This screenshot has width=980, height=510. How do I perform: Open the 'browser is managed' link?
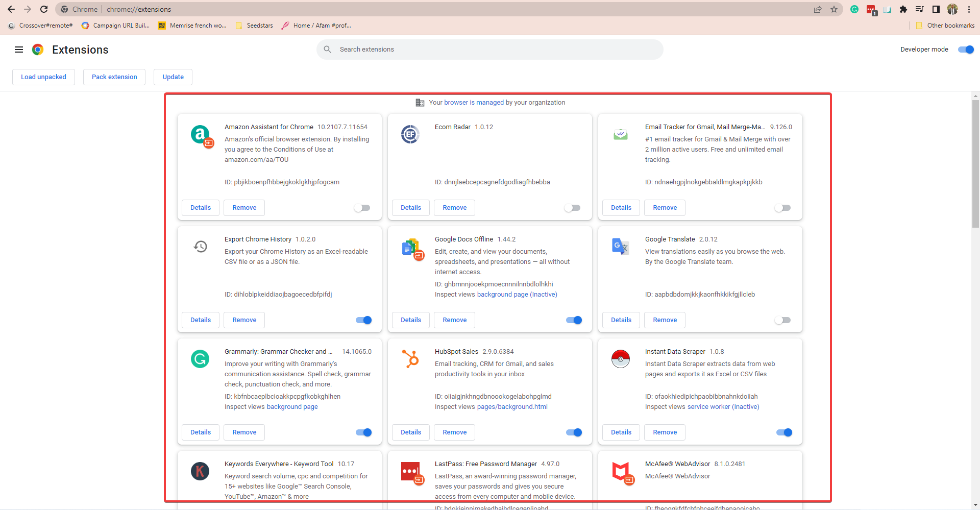click(474, 103)
